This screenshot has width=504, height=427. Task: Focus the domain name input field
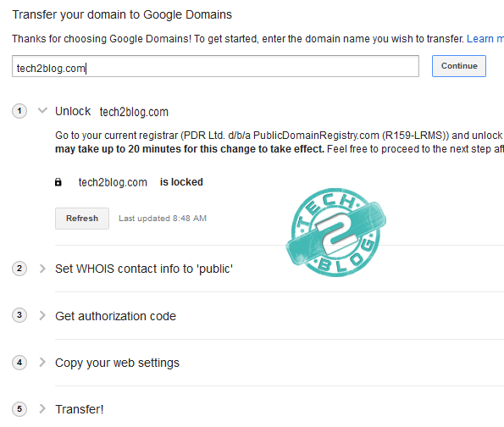pos(215,66)
